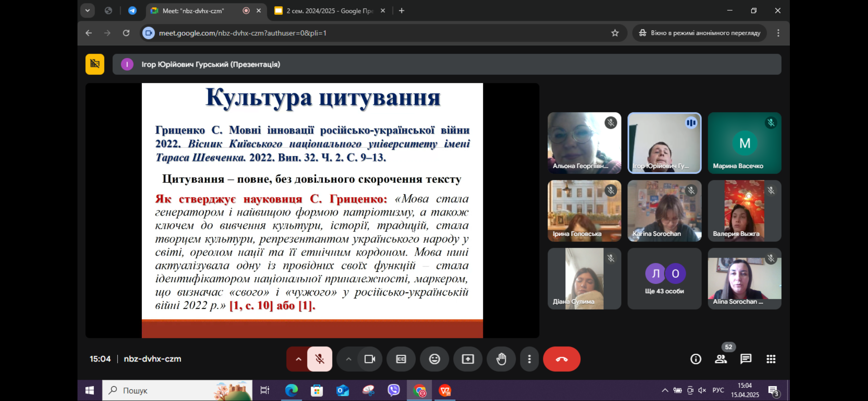Open the meeting details info icon
868x401 pixels.
click(x=696, y=359)
